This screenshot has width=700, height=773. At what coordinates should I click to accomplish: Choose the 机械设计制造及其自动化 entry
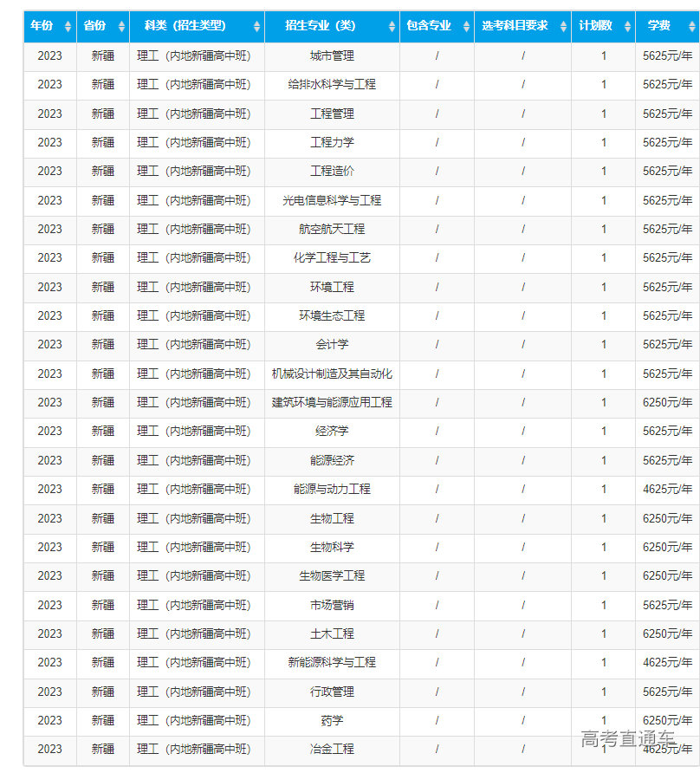click(332, 374)
